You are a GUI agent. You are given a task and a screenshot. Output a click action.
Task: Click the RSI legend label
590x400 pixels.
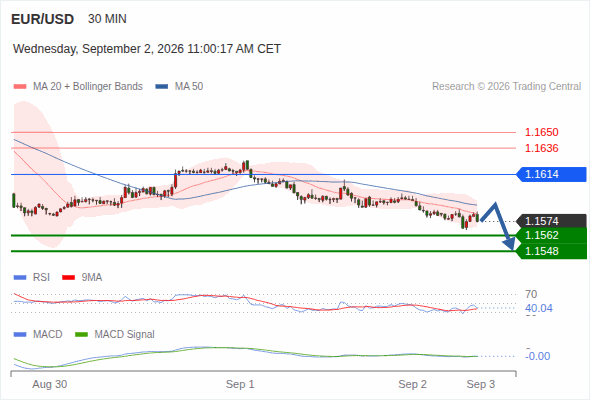(41, 278)
